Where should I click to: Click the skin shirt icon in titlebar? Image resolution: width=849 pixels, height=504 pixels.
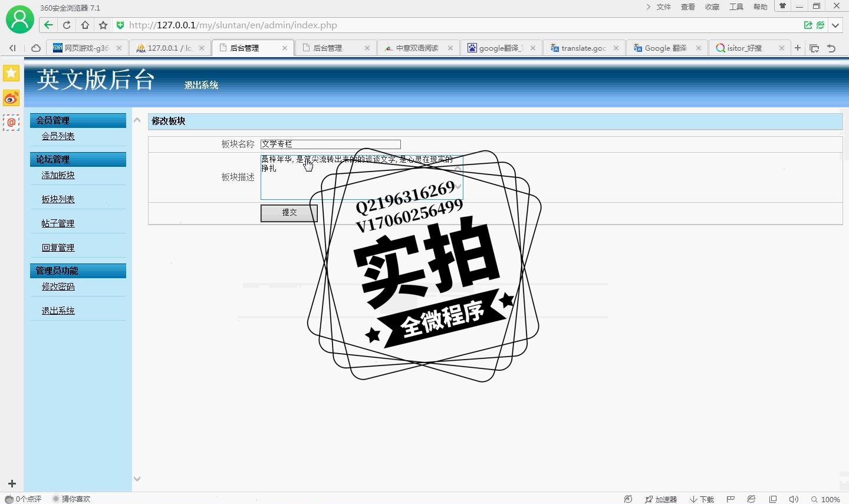pyautogui.click(x=782, y=6)
